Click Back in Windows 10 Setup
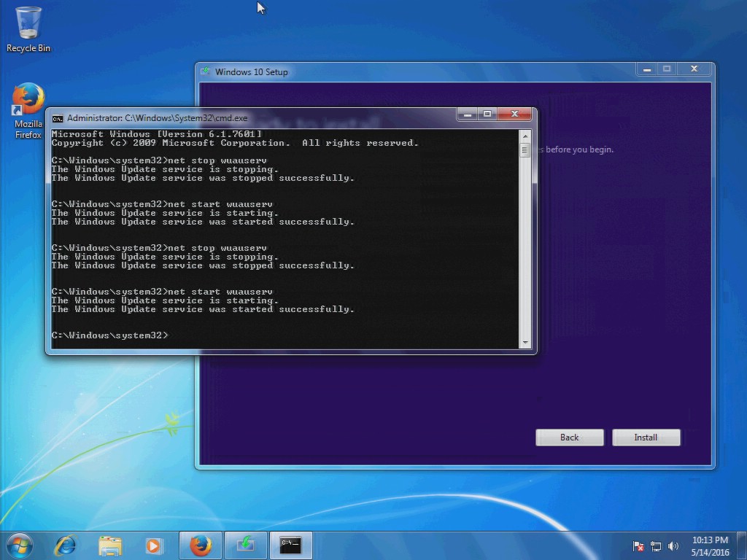The height and width of the screenshot is (560, 747). click(569, 437)
